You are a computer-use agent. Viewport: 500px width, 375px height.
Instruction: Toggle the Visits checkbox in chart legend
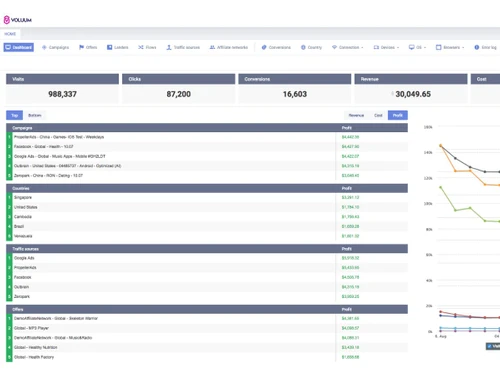point(489,346)
